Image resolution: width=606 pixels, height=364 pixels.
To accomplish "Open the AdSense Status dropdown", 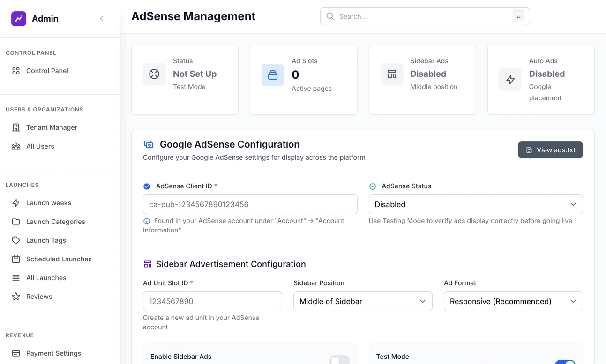I will pos(476,204).
